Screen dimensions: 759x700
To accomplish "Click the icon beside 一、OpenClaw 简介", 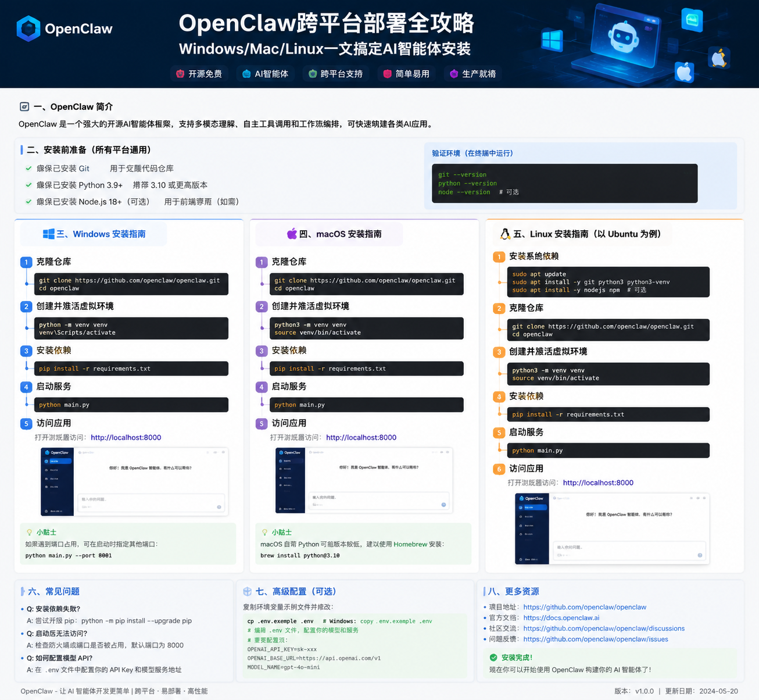I will pyautogui.click(x=24, y=106).
